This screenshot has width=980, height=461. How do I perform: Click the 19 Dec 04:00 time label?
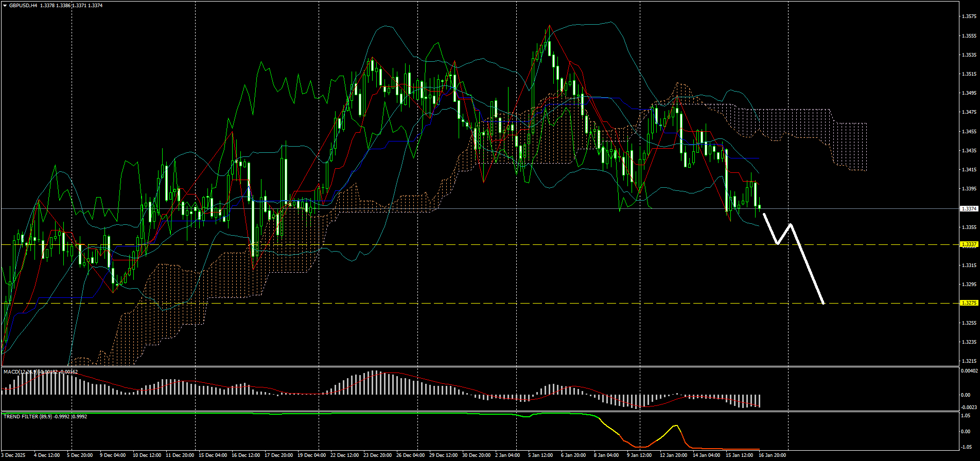pos(311,455)
